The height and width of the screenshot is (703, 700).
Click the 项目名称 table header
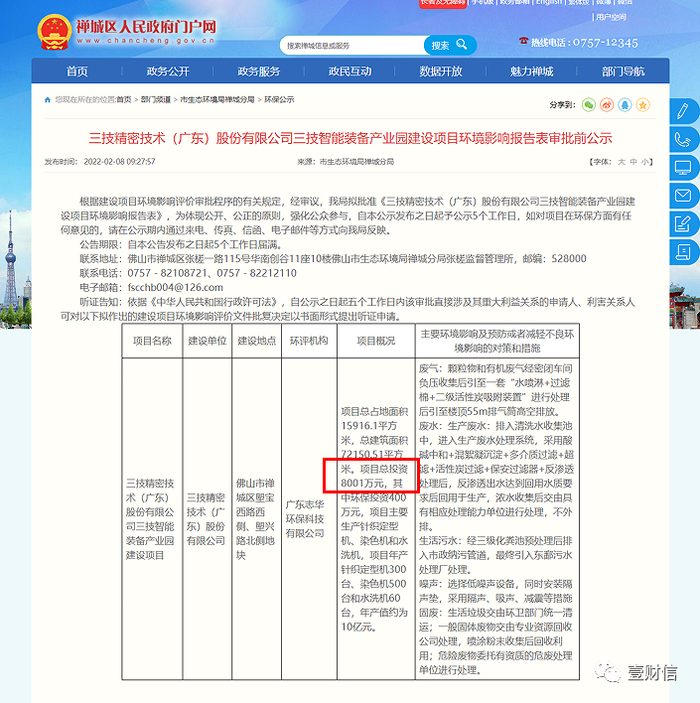pos(152,341)
